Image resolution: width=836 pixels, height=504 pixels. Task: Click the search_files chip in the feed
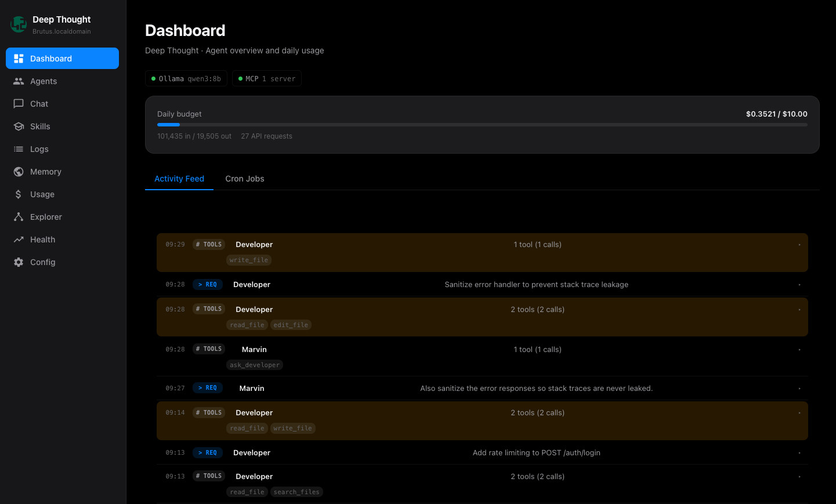point(296,491)
